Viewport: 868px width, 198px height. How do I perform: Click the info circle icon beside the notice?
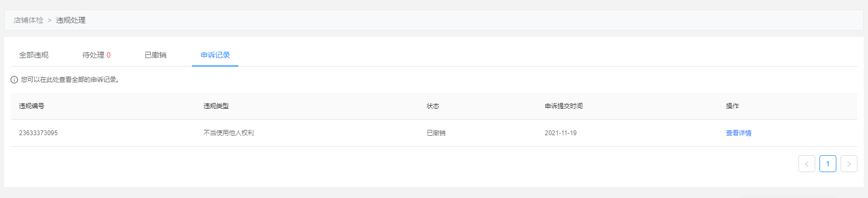[x=14, y=80]
